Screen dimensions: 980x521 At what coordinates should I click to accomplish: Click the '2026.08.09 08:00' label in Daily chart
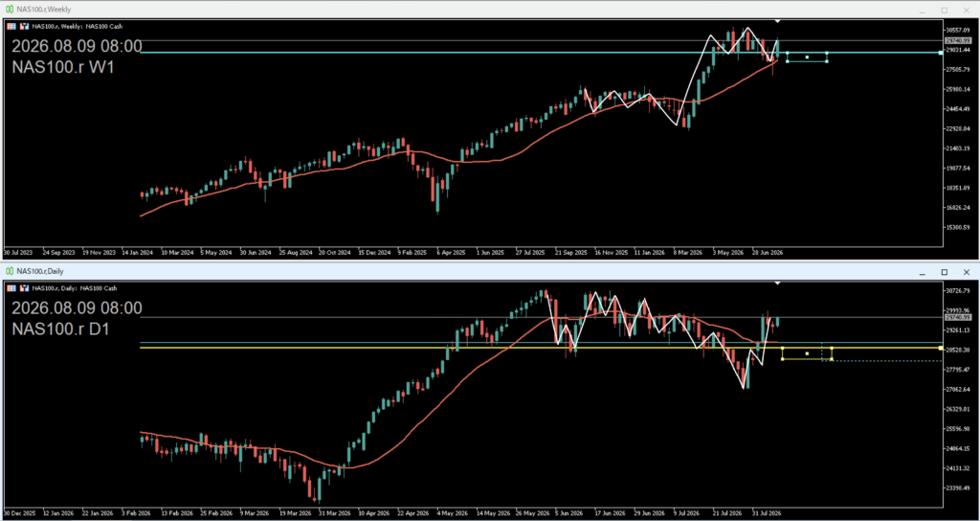tap(77, 307)
